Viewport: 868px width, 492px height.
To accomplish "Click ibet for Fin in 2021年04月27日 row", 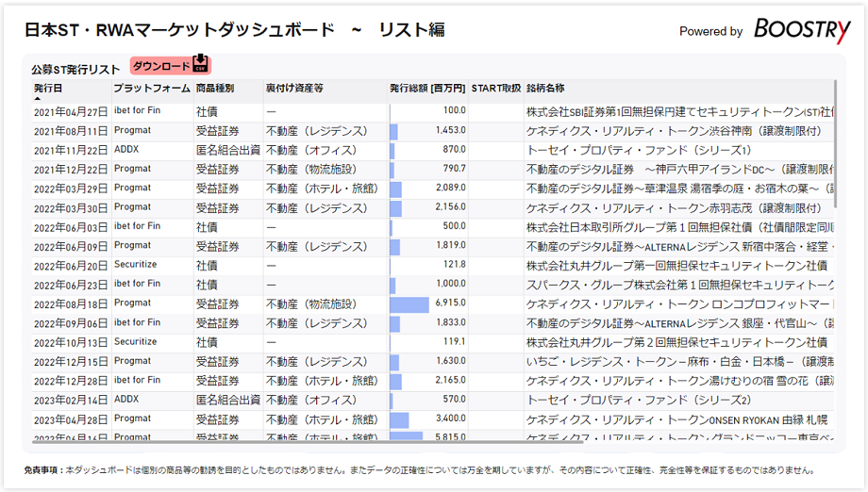I will 137,110.
